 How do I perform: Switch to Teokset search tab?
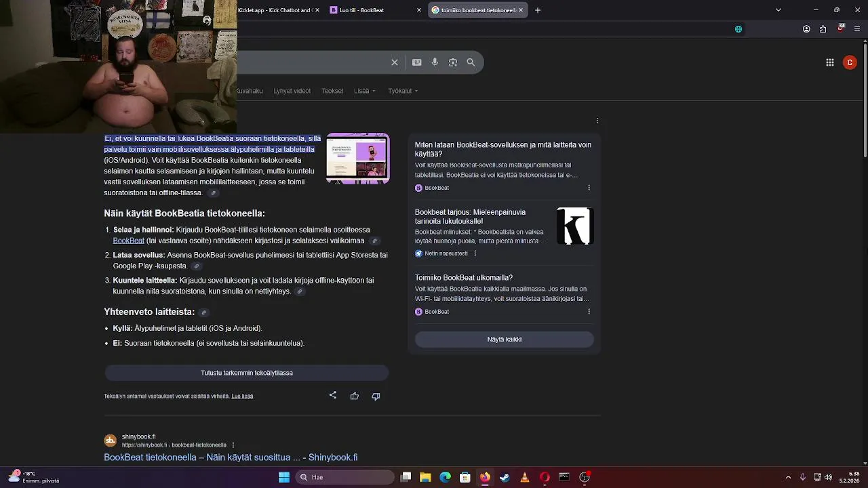point(332,91)
